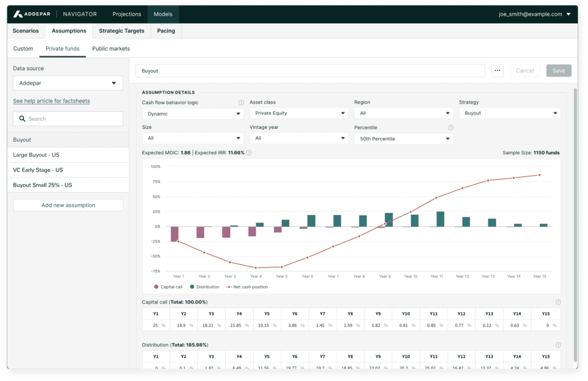The height and width of the screenshot is (381, 588).
Task: Click Add new assumption button
Action: 68,205
